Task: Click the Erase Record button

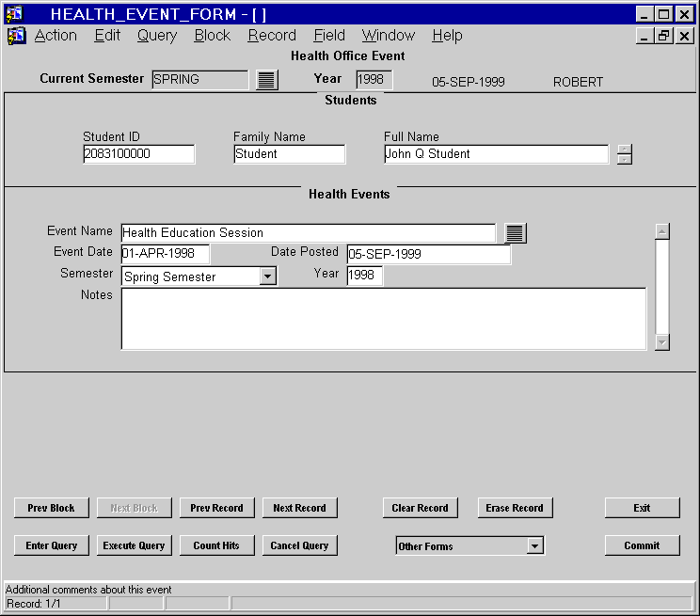Action: (x=515, y=508)
